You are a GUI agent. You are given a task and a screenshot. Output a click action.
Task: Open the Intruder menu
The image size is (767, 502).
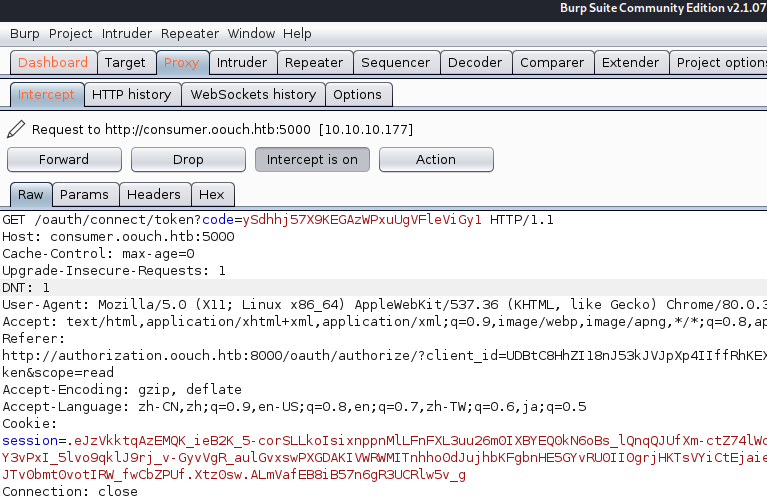pyautogui.click(x=127, y=34)
